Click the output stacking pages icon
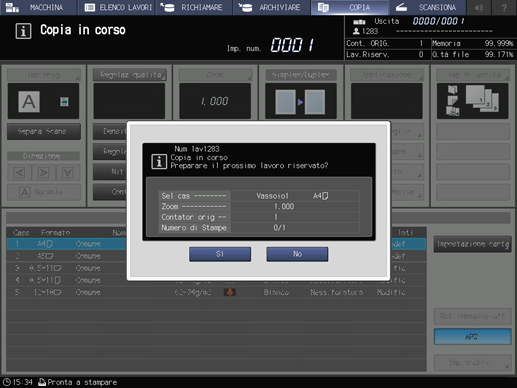The width and height of the screenshot is (517, 388). click(482, 99)
